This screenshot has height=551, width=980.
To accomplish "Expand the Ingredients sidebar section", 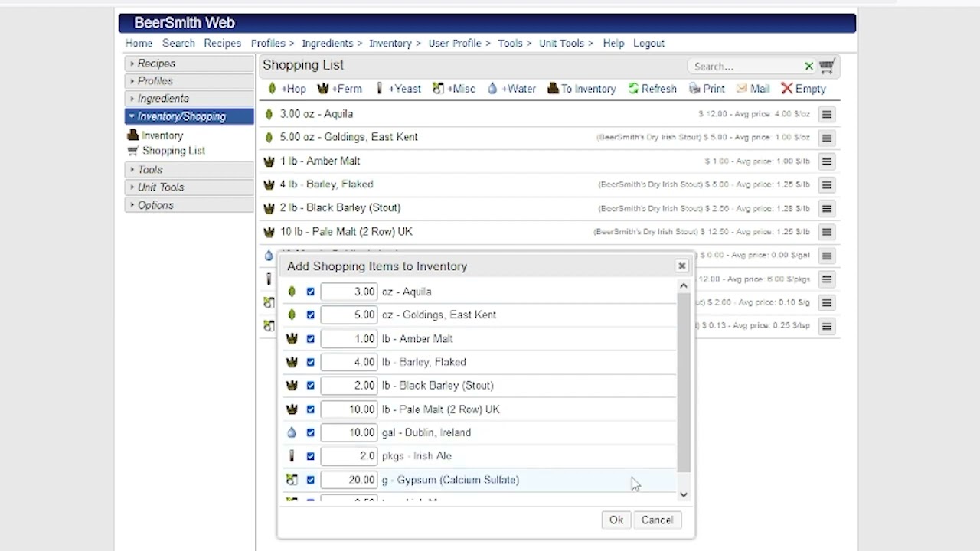I will [x=188, y=99].
